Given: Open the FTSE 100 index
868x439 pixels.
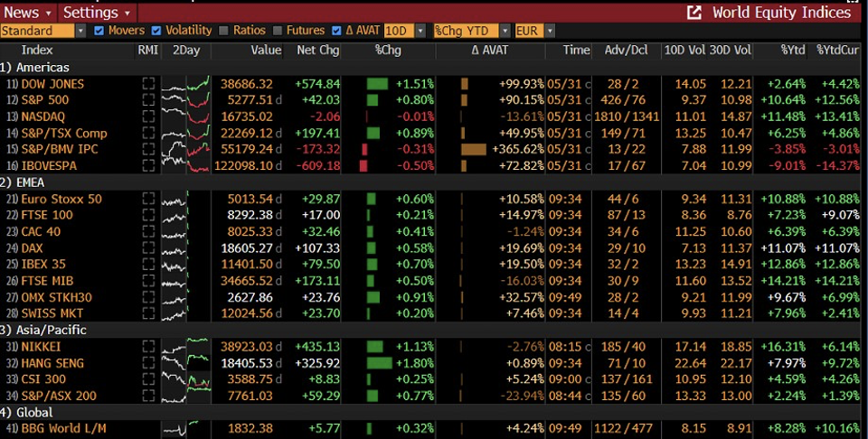Looking at the screenshot, I should click(47, 215).
